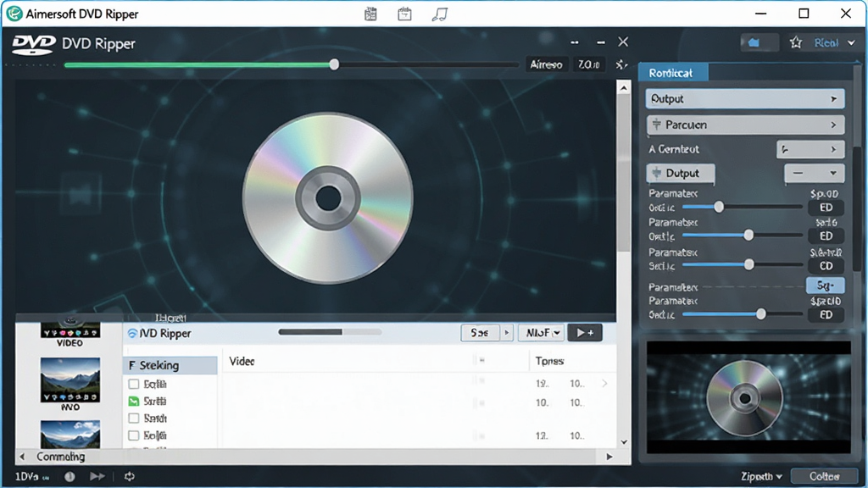868x488 pixels.
Task: Click the Sse button in list toolbar
Action: click(480, 332)
